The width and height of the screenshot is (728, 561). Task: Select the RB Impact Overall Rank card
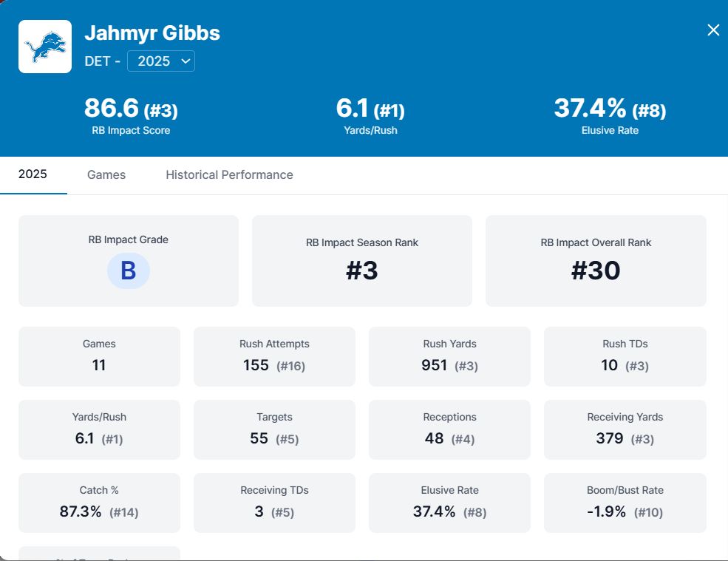pos(596,261)
